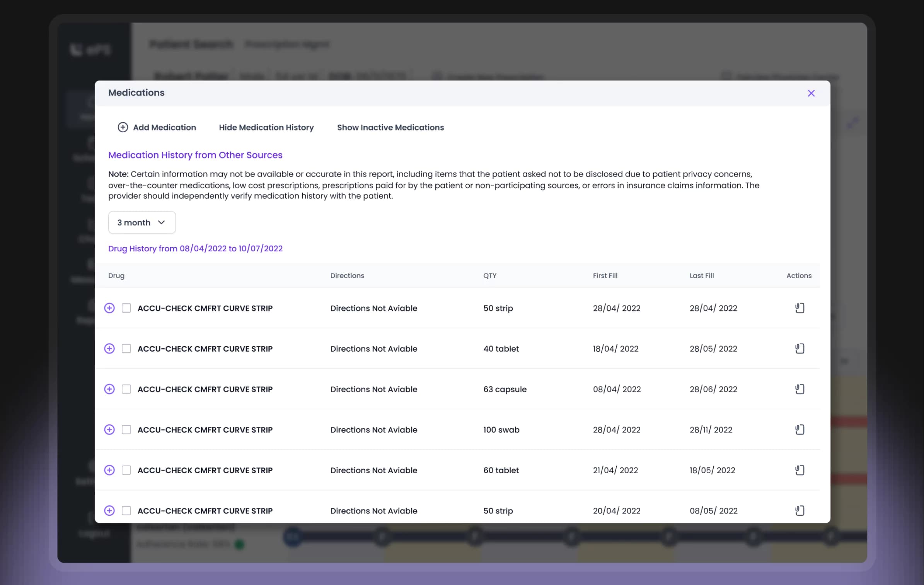This screenshot has height=585, width=924.
Task: Click the Medication History from Other Sources heading
Action: point(195,155)
